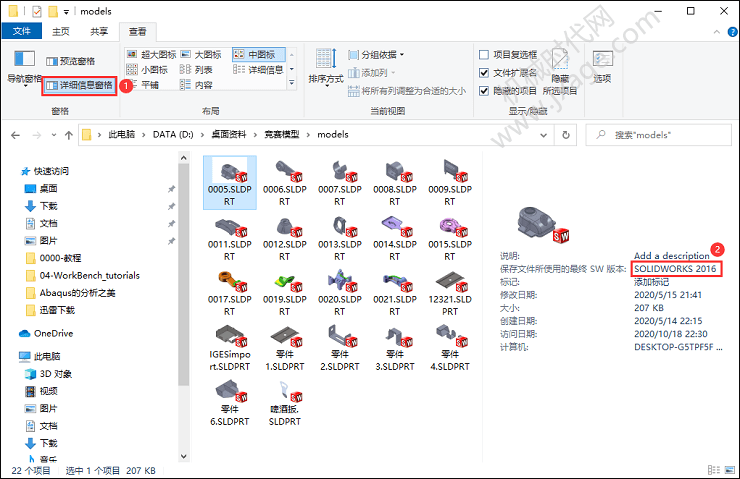Click the 搜索"models" search box
Viewport: 740px width, 479px height.
click(659, 135)
